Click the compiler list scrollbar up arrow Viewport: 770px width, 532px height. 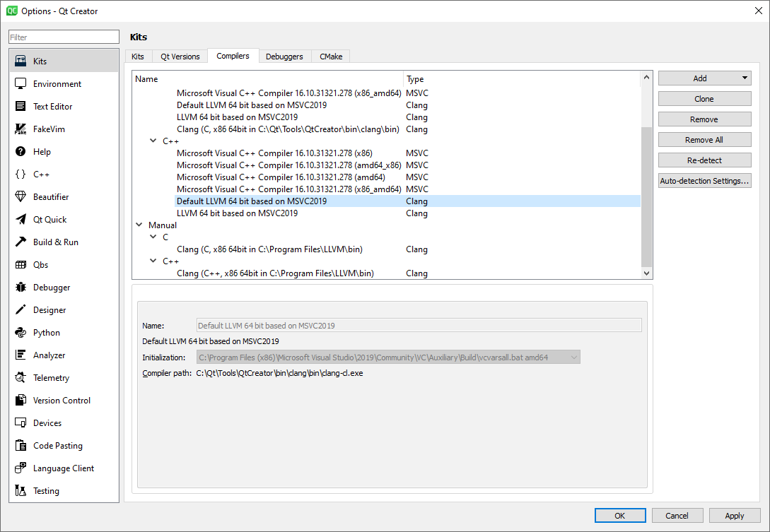[646, 77]
